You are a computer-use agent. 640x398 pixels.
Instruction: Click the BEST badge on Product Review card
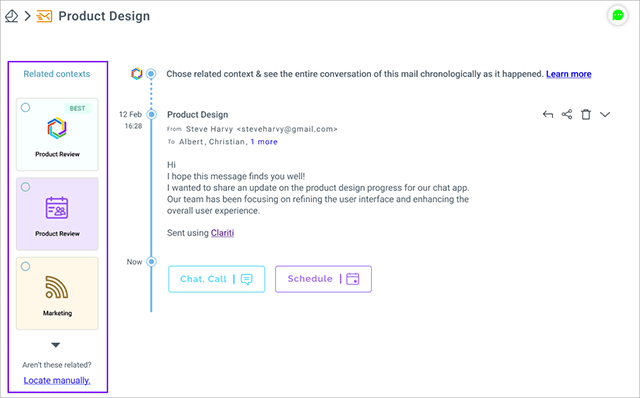77,109
